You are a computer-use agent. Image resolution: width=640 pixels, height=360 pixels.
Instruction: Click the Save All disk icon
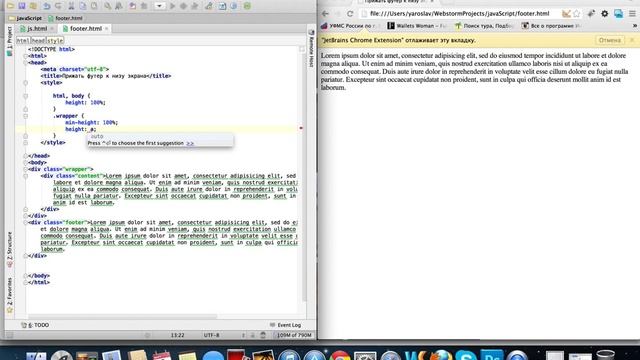[x=22, y=6]
